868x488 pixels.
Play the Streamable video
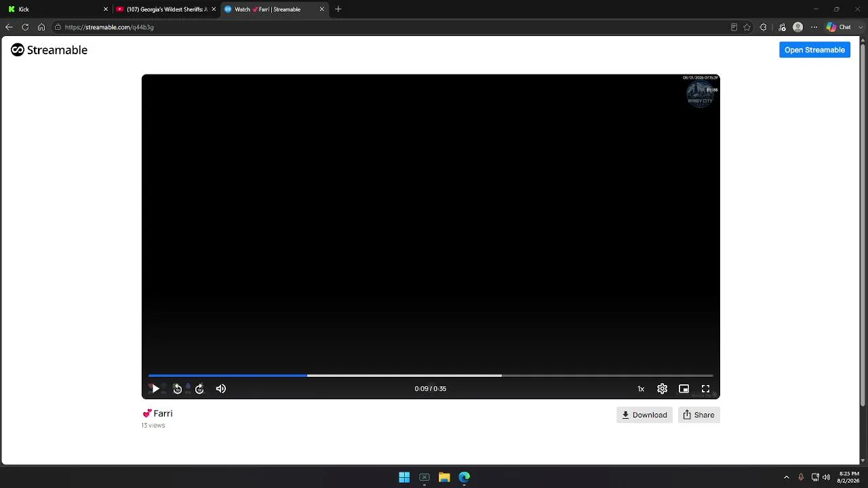pos(155,388)
